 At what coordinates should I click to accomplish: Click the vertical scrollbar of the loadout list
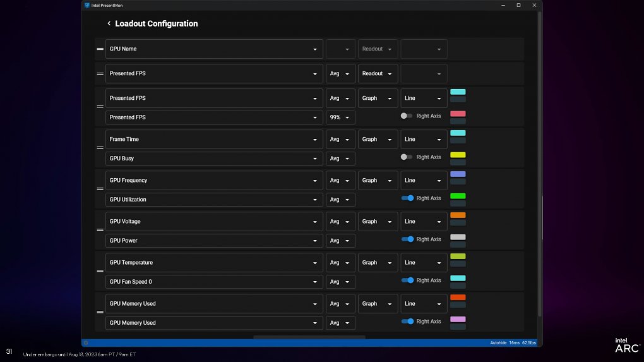pos(540,164)
